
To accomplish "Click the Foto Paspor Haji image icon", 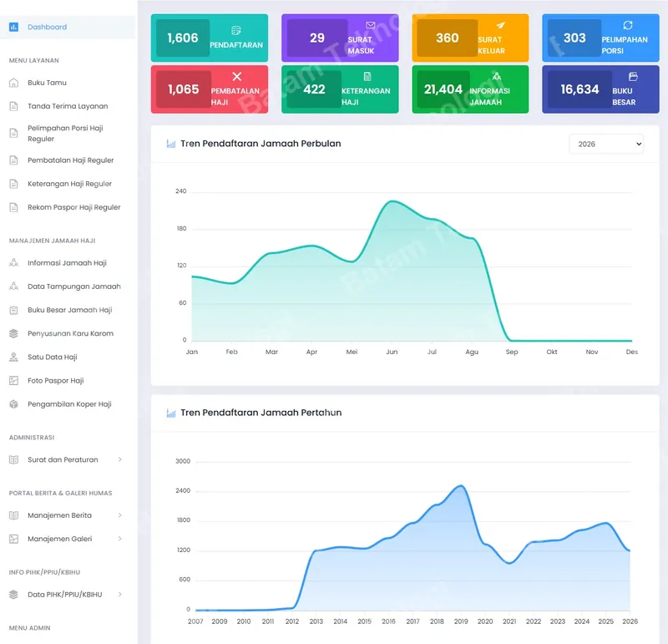I will pyautogui.click(x=13, y=381).
